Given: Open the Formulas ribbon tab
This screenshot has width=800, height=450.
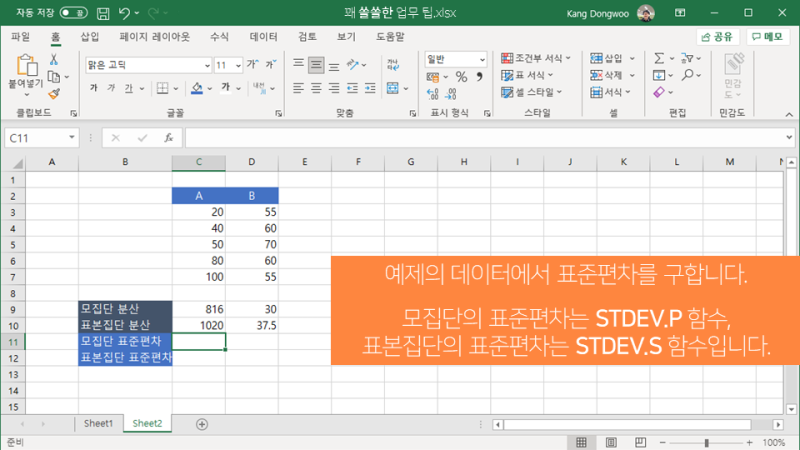Looking at the screenshot, I should [219, 37].
